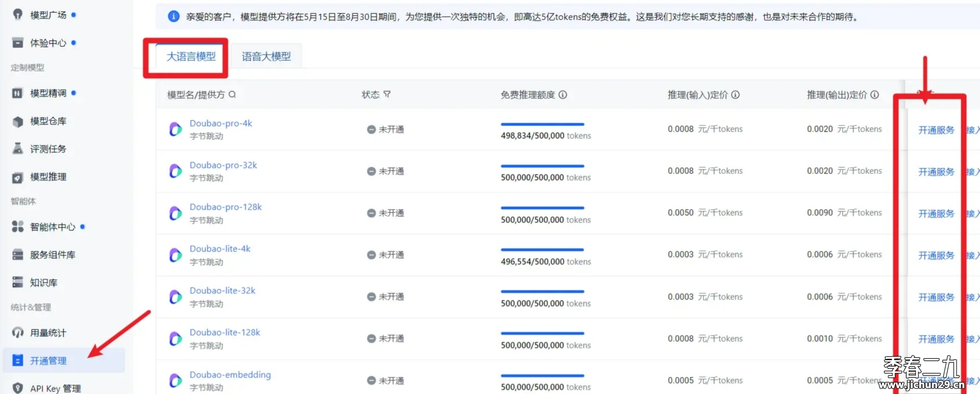Open 服务组件库 in sidebar
Screen dimensions: 980x394
pos(52,255)
